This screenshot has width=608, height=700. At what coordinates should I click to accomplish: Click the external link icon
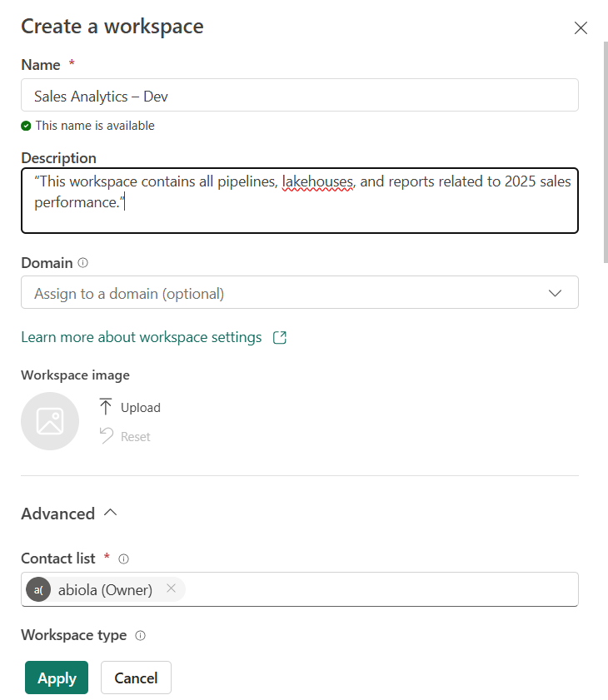pos(280,337)
